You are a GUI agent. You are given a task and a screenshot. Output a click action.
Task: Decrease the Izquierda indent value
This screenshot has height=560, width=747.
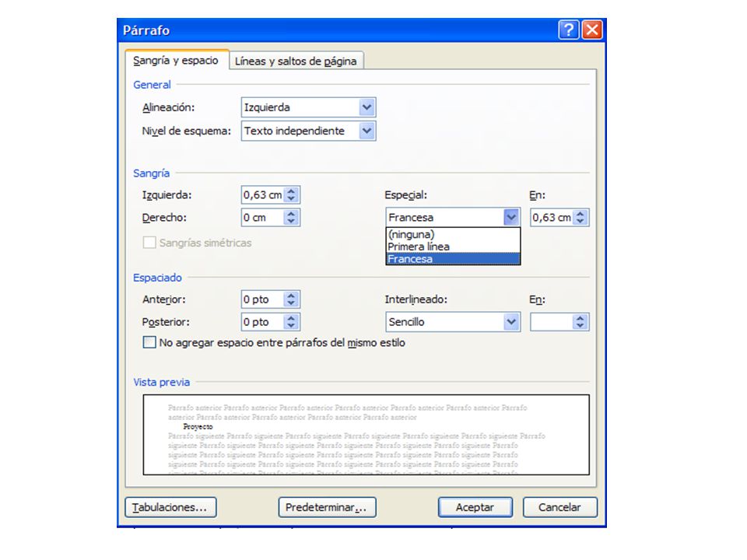(292, 199)
